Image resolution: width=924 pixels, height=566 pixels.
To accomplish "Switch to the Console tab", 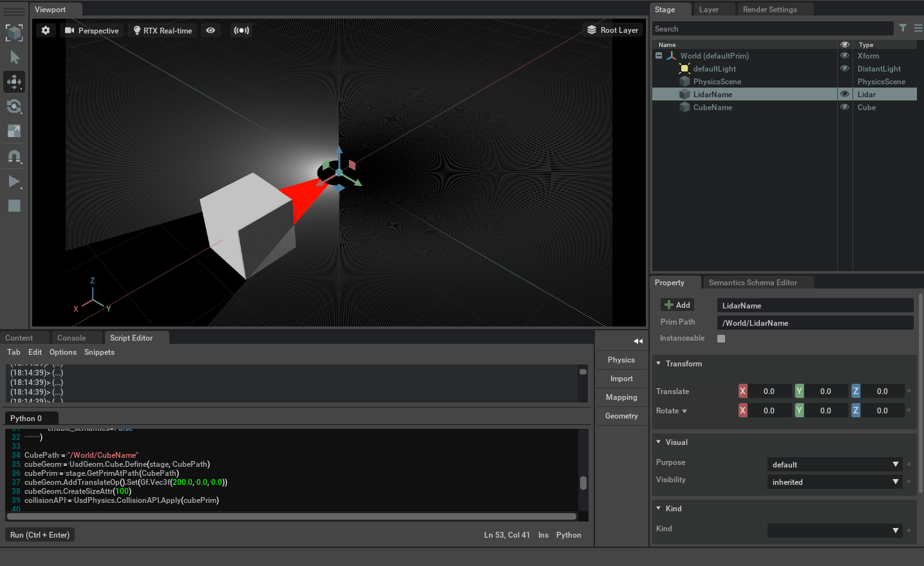I will coord(71,338).
